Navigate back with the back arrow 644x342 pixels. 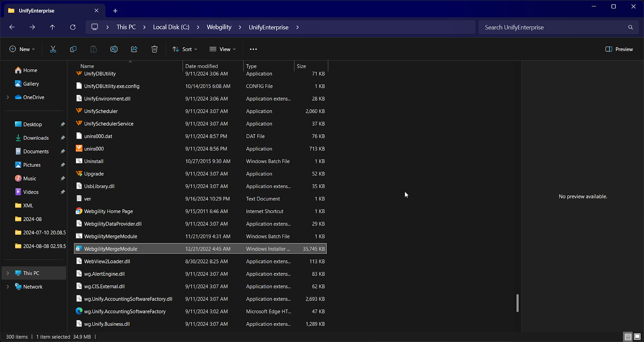pos(12,27)
